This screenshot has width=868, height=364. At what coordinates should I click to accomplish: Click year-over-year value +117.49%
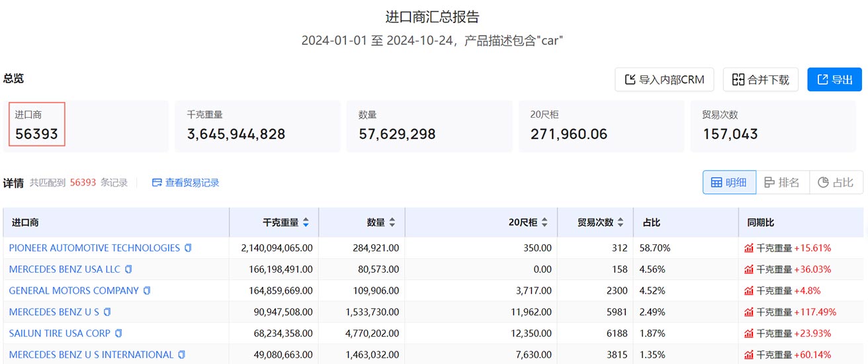tap(816, 312)
